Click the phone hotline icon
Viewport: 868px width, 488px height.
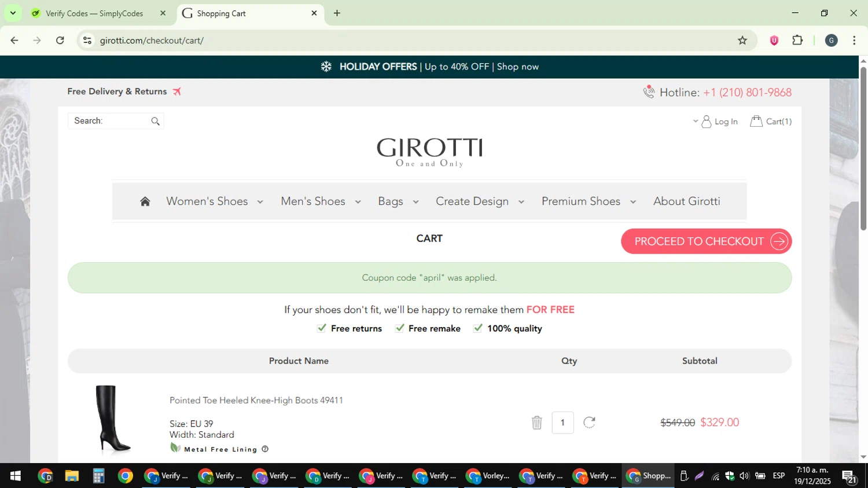(x=649, y=91)
